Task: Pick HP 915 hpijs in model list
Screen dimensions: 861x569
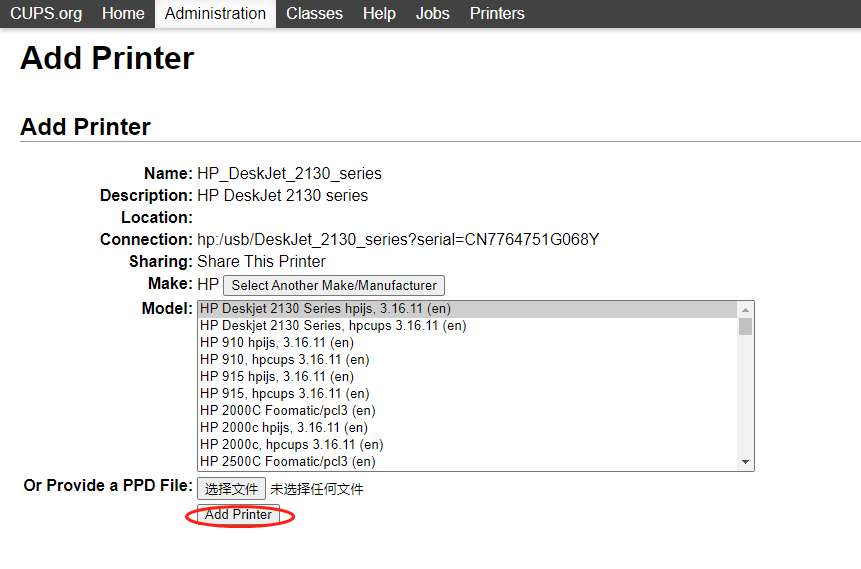Action: [276, 377]
